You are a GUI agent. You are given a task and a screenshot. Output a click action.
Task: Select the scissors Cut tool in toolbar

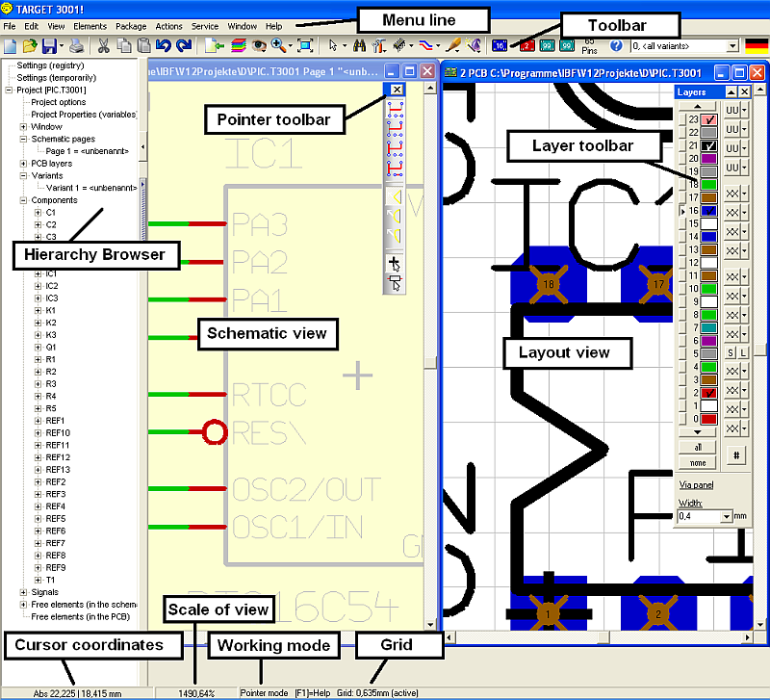(104, 45)
